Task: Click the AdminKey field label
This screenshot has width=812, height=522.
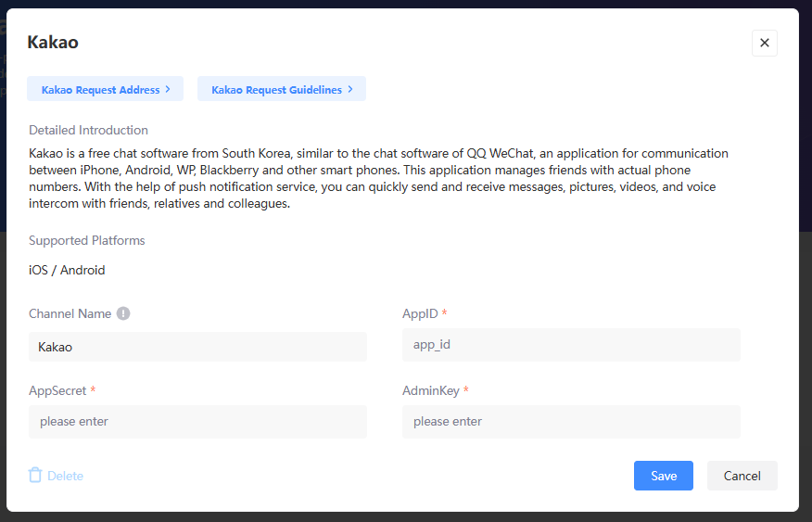Action: coord(431,390)
